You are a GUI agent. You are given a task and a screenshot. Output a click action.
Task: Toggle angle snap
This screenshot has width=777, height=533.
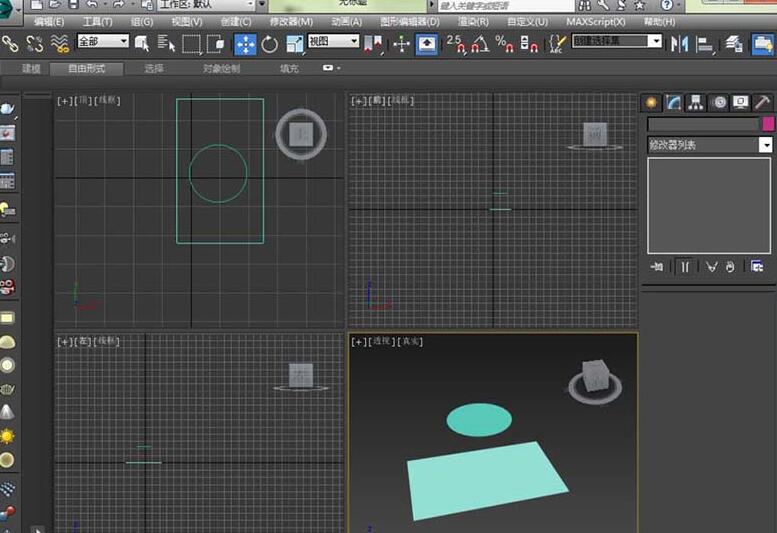pos(480,43)
